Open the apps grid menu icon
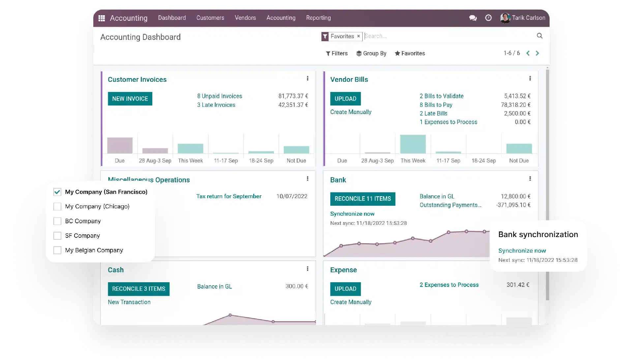The height and width of the screenshot is (364, 633). tap(102, 18)
